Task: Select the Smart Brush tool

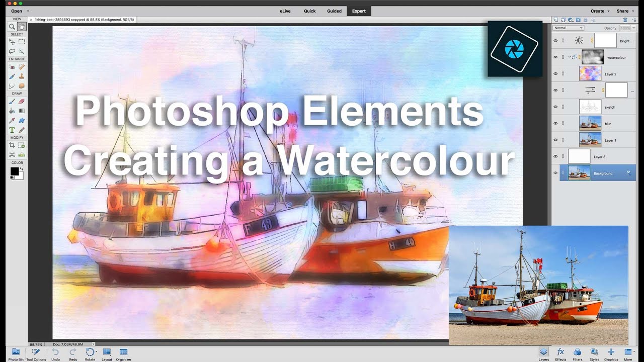Action: tap(12, 76)
